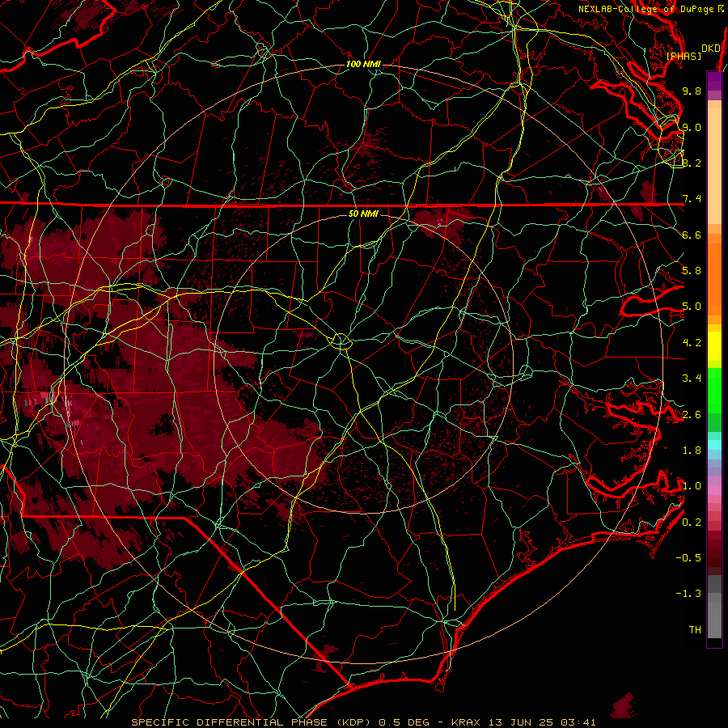Click the 9.0 value on the color scale

[692, 128]
